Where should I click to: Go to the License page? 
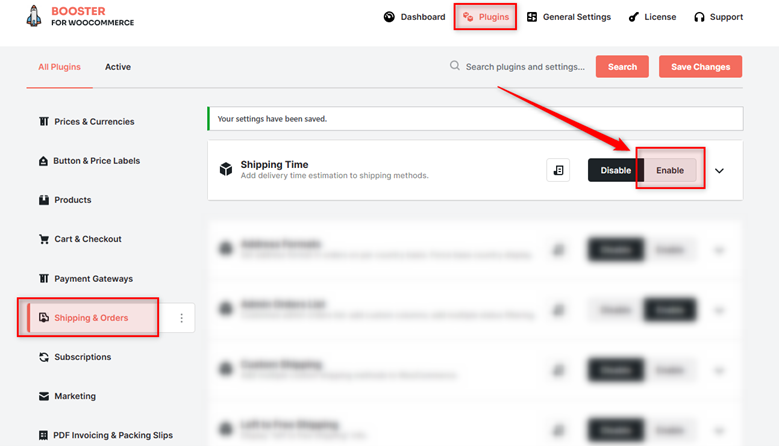652,17
